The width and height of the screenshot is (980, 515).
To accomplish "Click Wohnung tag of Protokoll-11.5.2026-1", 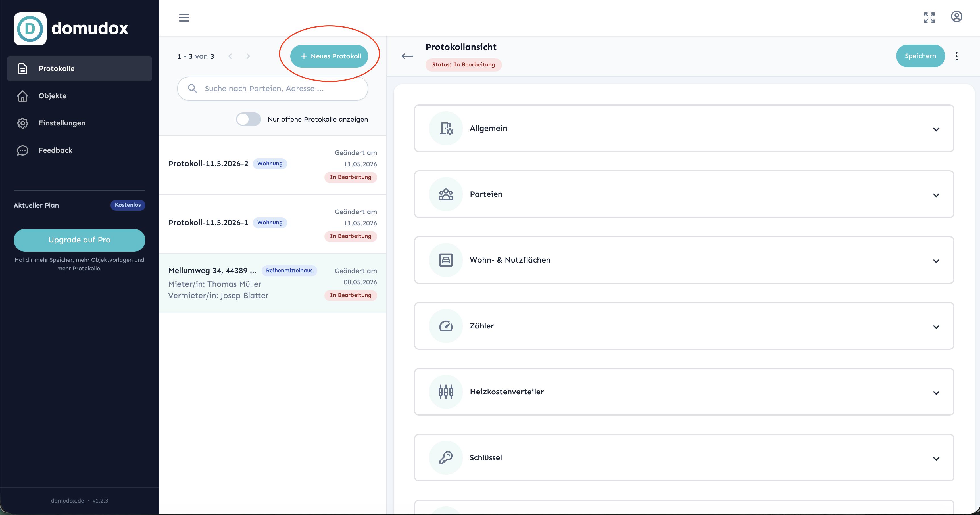I will [270, 223].
